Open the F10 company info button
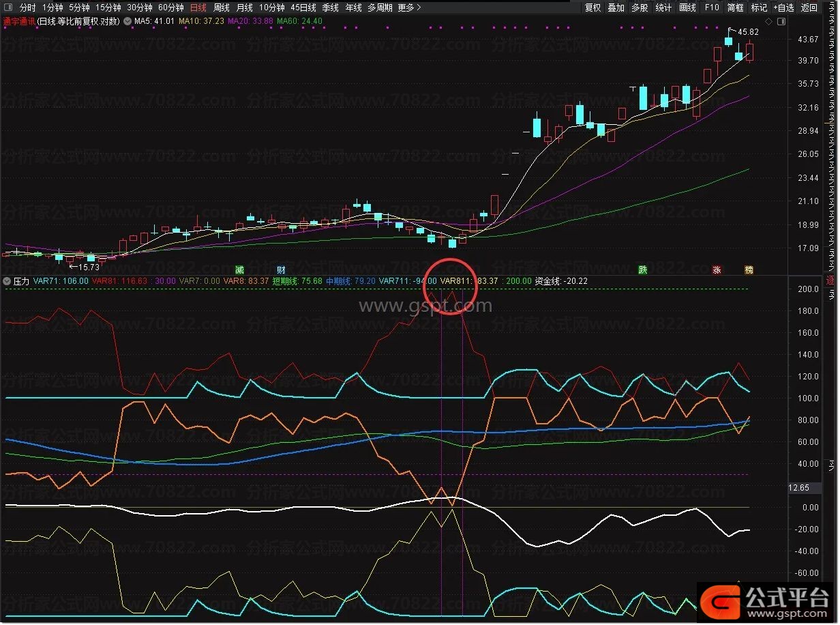Viewport: 840px width, 625px height. click(712, 8)
